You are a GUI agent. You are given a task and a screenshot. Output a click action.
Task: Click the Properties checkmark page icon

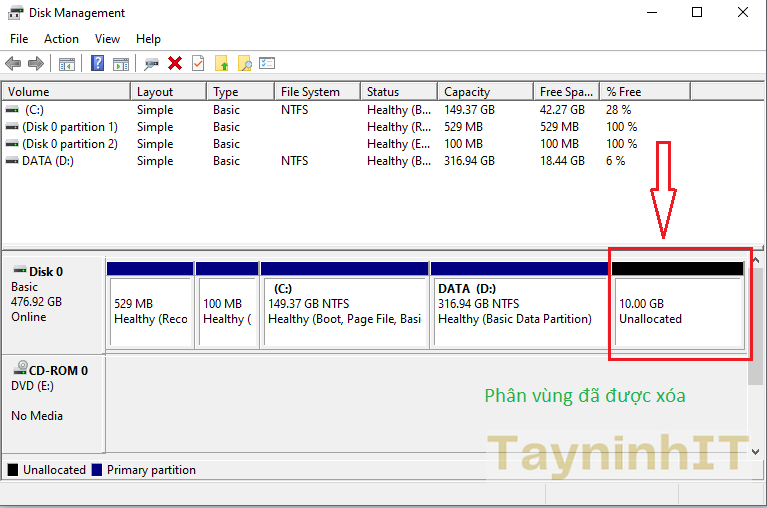(x=198, y=63)
